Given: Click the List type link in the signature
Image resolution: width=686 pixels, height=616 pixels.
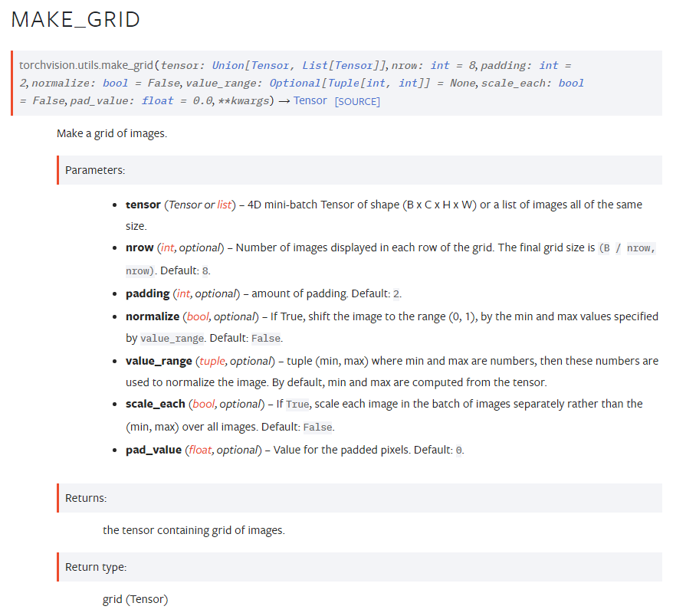Looking at the screenshot, I should [314, 66].
